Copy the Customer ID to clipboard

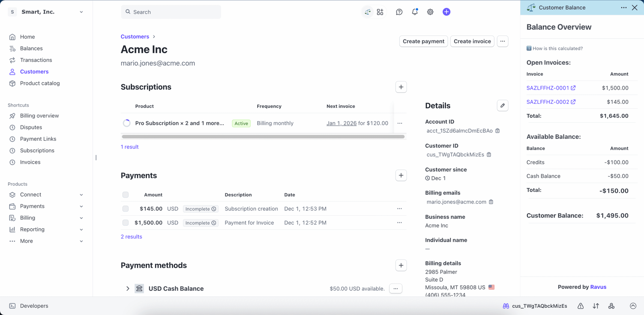[489, 154]
